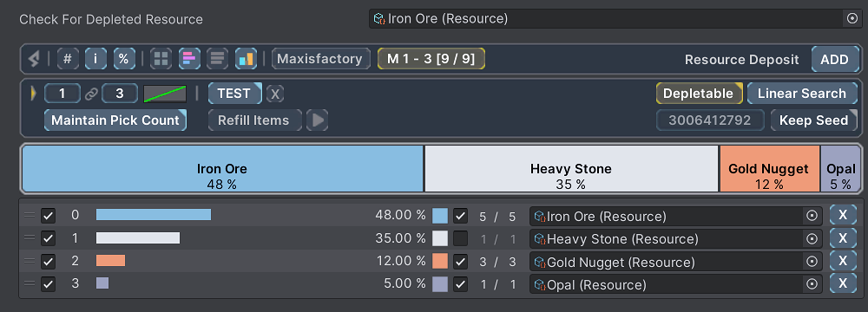Click the Refill Items button

[x=254, y=120]
